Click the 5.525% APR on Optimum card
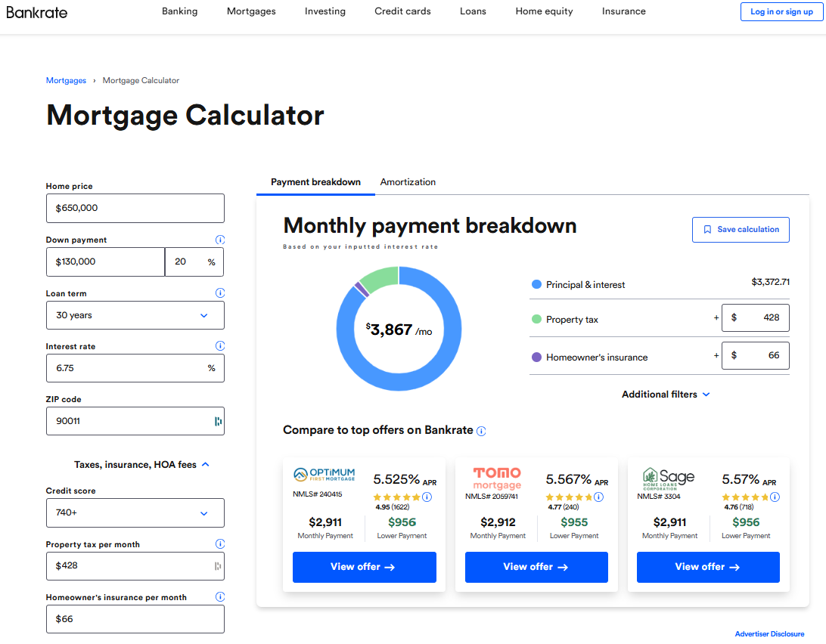 point(405,480)
